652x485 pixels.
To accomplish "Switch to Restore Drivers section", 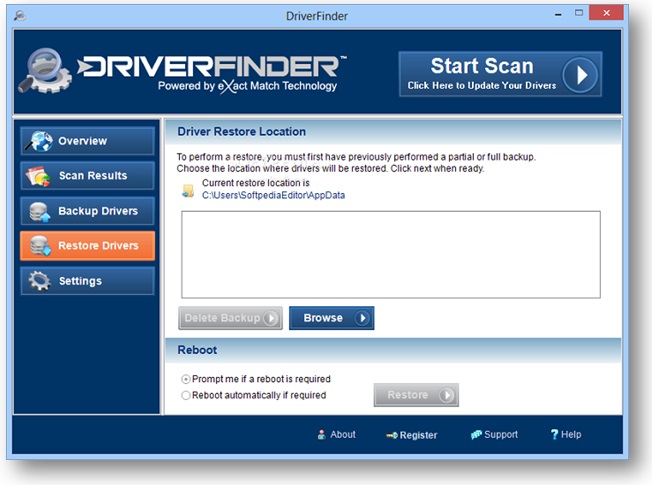I will (x=87, y=246).
